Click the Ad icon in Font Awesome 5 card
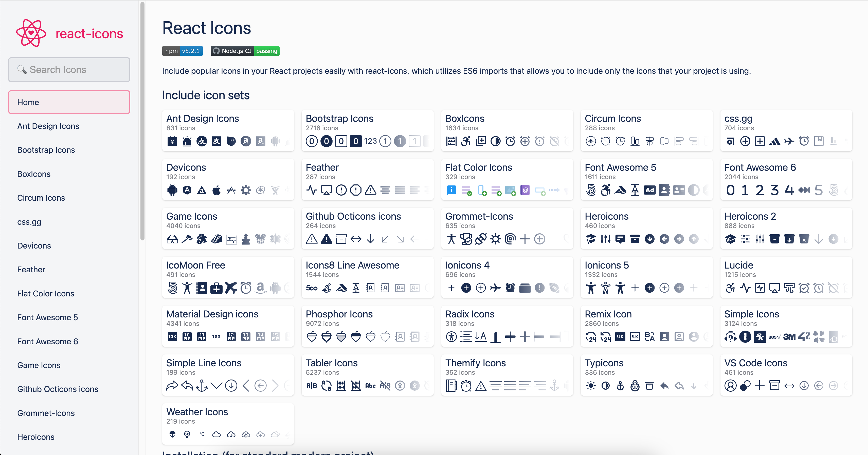868x455 pixels. pos(649,190)
